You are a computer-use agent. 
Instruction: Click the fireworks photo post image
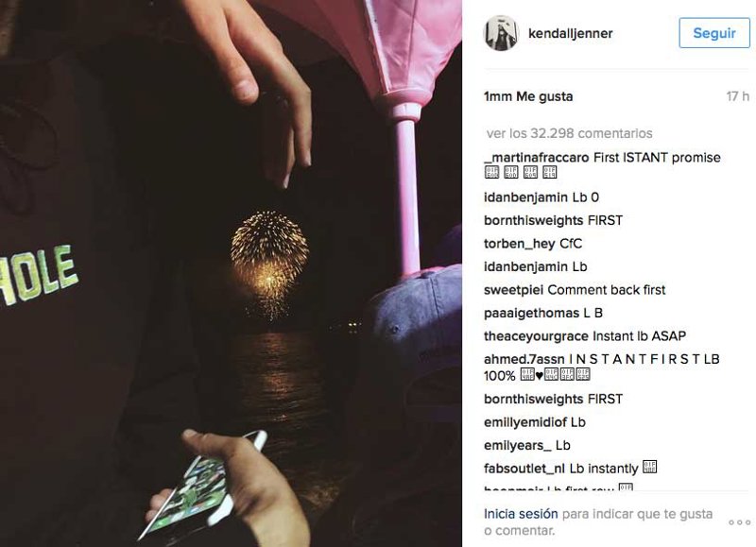231,273
